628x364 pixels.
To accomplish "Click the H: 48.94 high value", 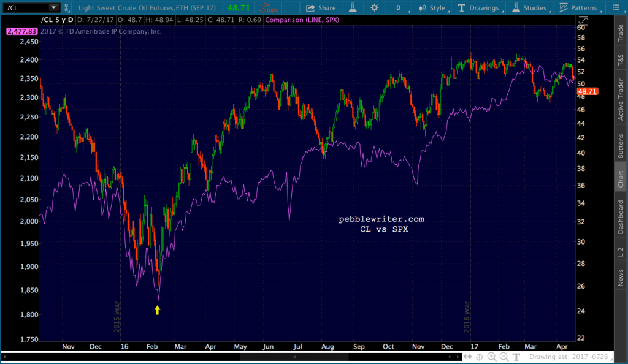I will click(159, 20).
